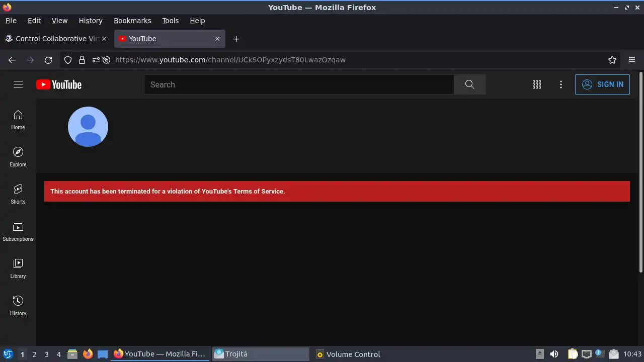Open the YouTube hamburger guide menu
Viewport: 644px width, 362px height.
pyautogui.click(x=18, y=84)
